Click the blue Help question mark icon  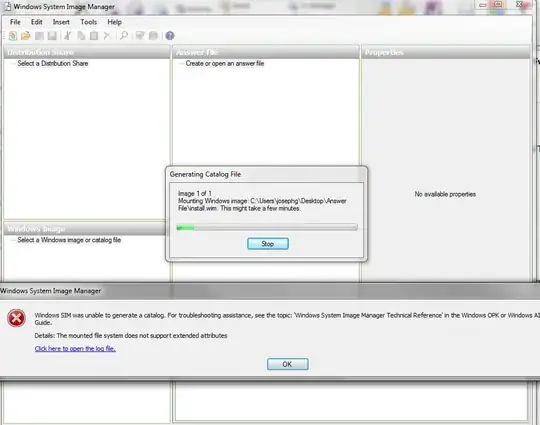pos(170,35)
